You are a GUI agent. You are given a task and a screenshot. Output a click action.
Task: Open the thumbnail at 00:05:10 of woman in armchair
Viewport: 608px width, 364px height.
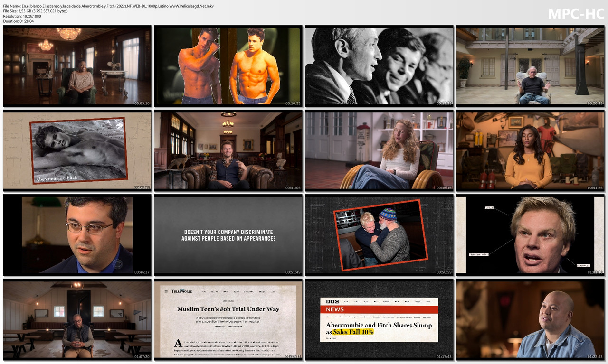[x=77, y=66]
